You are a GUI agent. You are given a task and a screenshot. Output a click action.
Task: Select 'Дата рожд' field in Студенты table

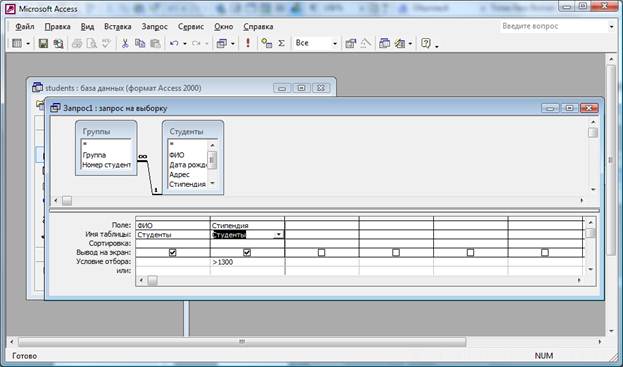pos(187,164)
